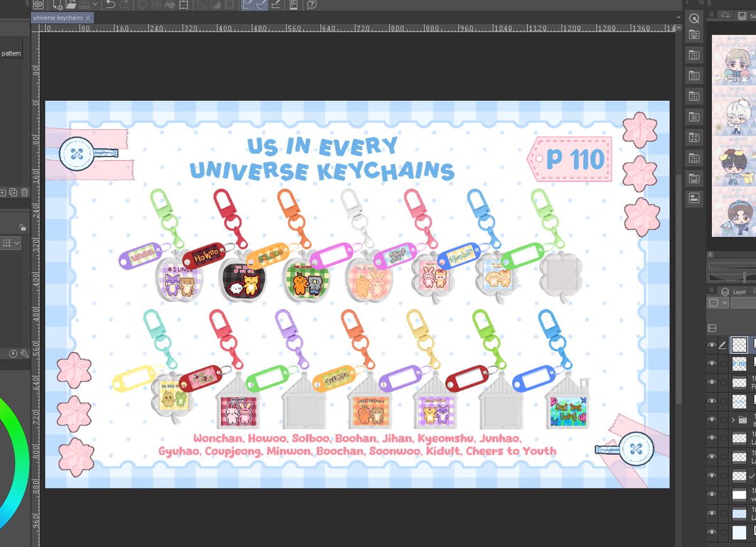Viewport: 756px width, 547px height.
Task: Activate Scale/Rotate transform icon
Action: pyautogui.click(x=183, y=4)
